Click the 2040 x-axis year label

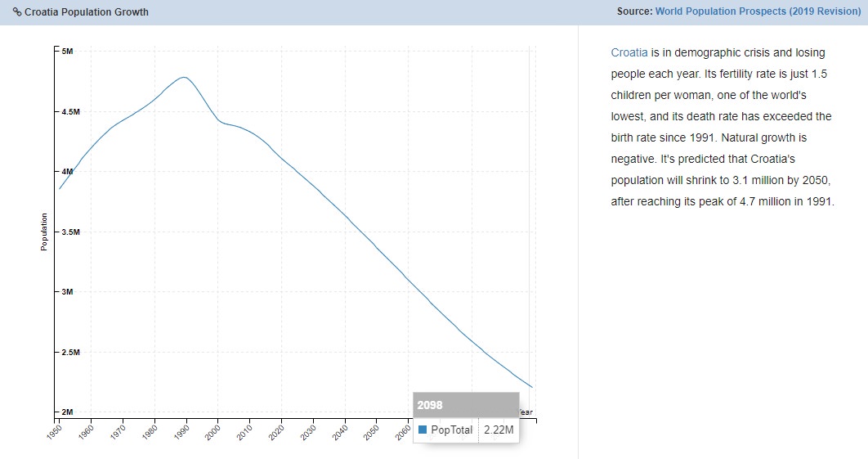click(x=339, y=432)
